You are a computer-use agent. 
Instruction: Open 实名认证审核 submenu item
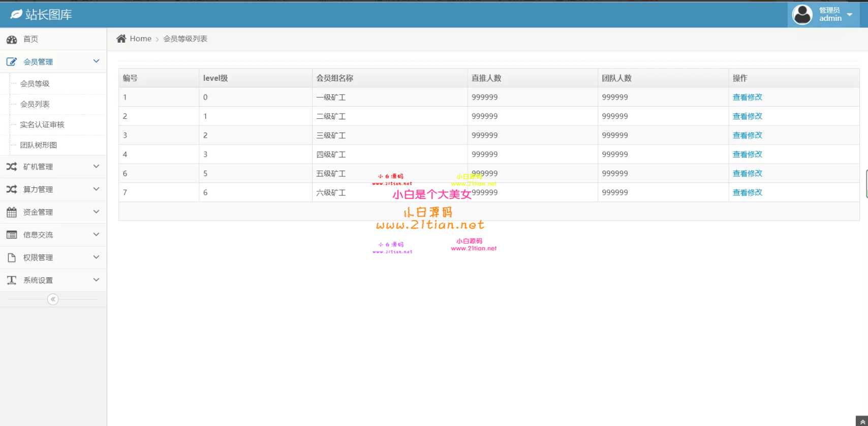coord(42,124)
